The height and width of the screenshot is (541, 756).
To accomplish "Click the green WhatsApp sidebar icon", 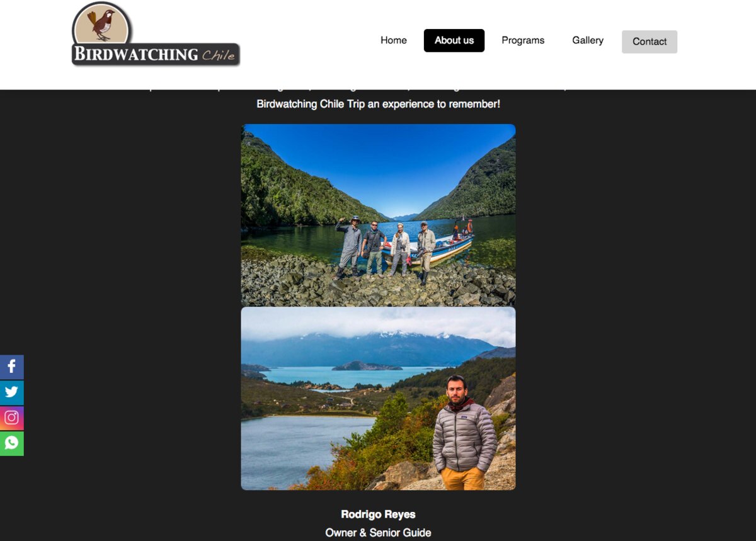I will coord(11,443).
